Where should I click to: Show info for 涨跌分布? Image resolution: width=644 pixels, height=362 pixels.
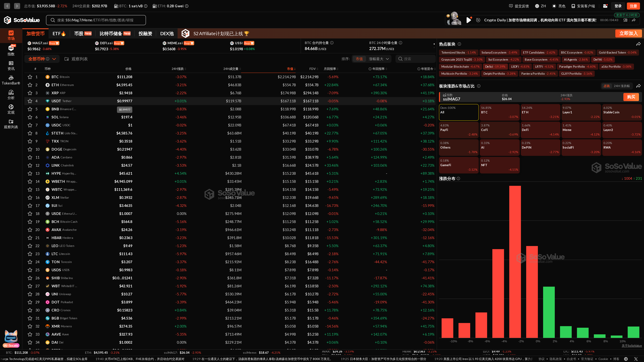458,178
